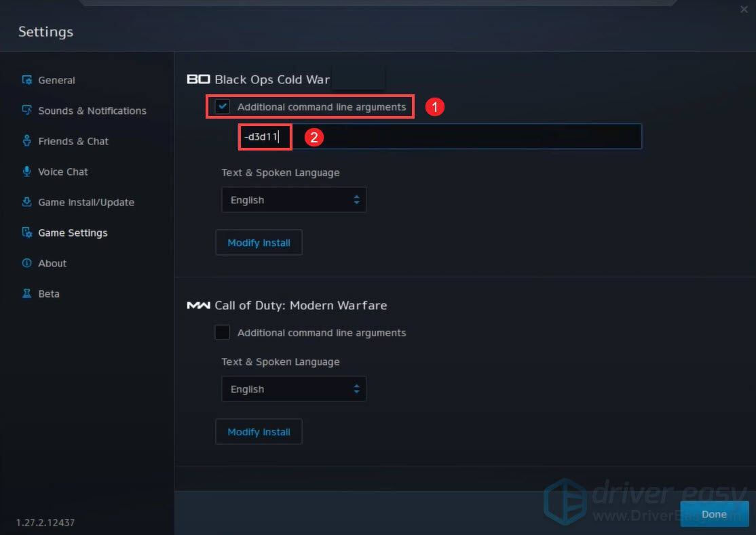Viewport: 756px width, 535px height.
Task: Click the Call of Duty: Modern Warfare heading
Action: click(x=301, y=305)
